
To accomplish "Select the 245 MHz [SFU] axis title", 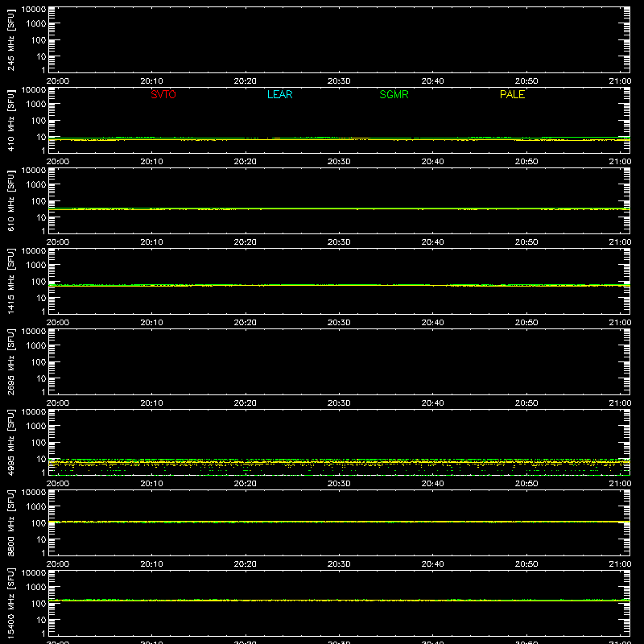I will coord(10,39).
